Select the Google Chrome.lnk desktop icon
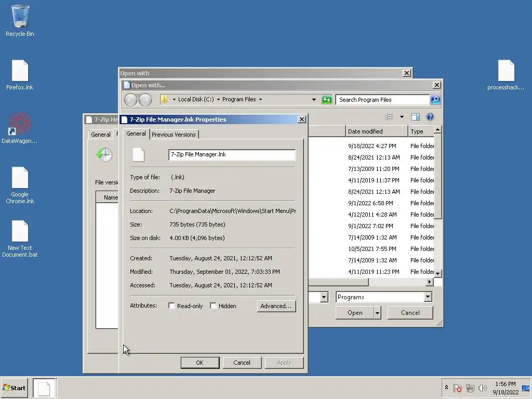Viewport: 532px width, 399px height. pyautogui.click(x=20, y=185)
